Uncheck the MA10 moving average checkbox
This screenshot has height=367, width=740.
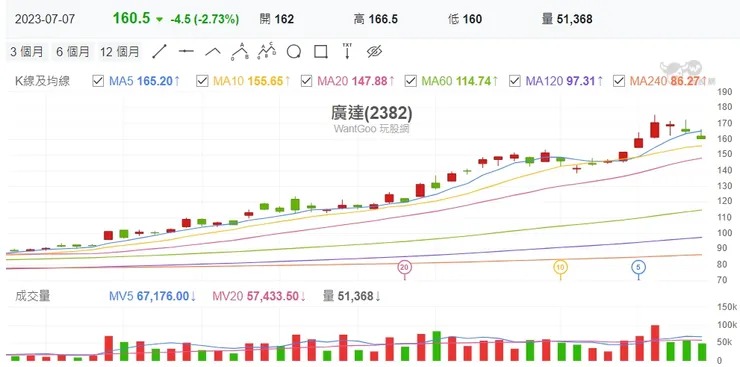(202, 81)
